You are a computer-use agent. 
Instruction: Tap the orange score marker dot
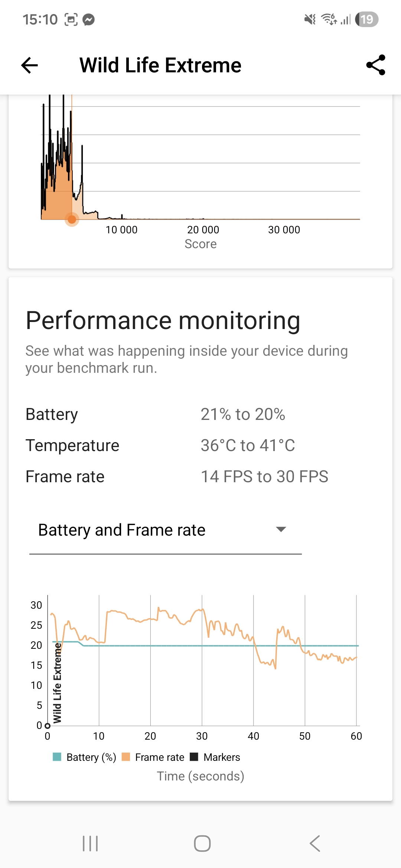[72, 219]
